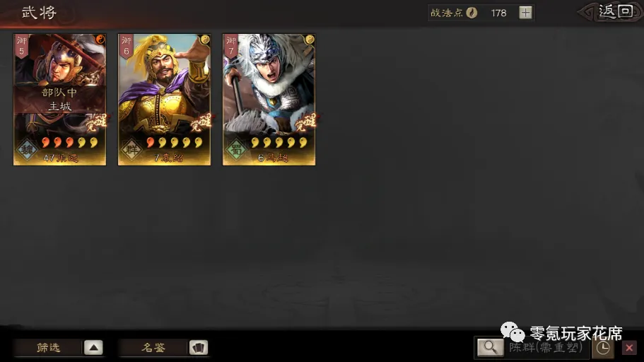Click the 魏 faction badge on first card

coord(27,150)
